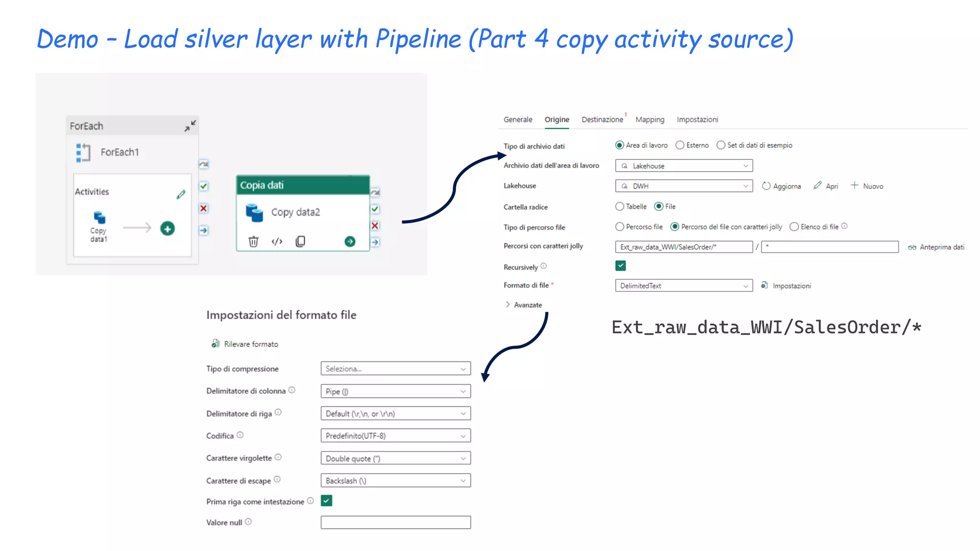The image size is (980, 551).
Task: Select Set di dati di esempio
Action: pyautogui.click(x=721, y=145)
